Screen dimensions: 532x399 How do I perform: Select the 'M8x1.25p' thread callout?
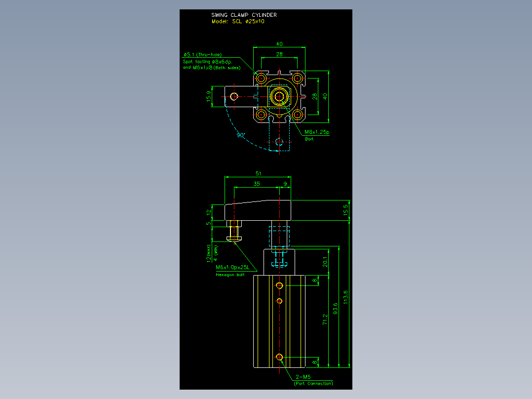click(x=317, y=132)
